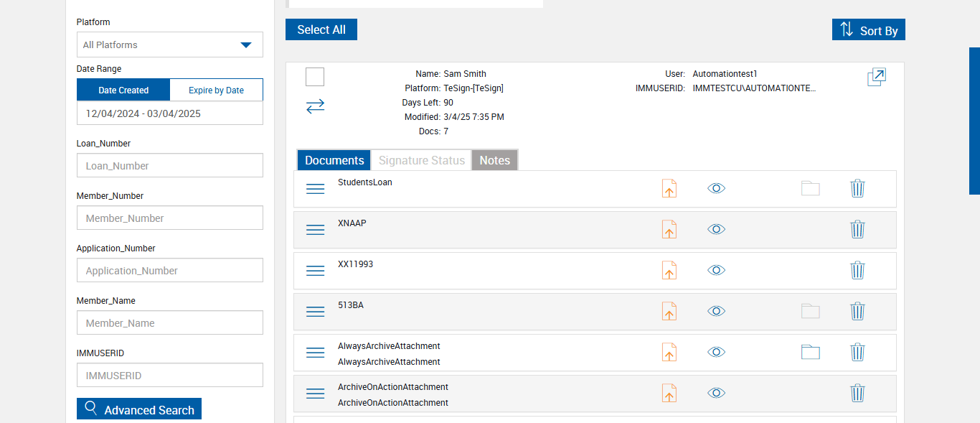Click the modified value 3/4/25 7:35 PM
This screenshot has width=980, height=423.
[474, 117]
